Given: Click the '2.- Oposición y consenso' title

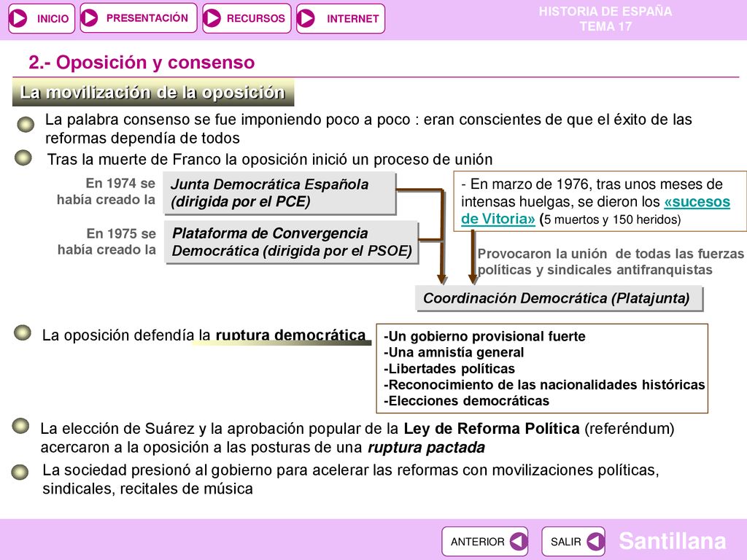Looking at the screenshot, I should pyautogui.click(x=142, y=63).
